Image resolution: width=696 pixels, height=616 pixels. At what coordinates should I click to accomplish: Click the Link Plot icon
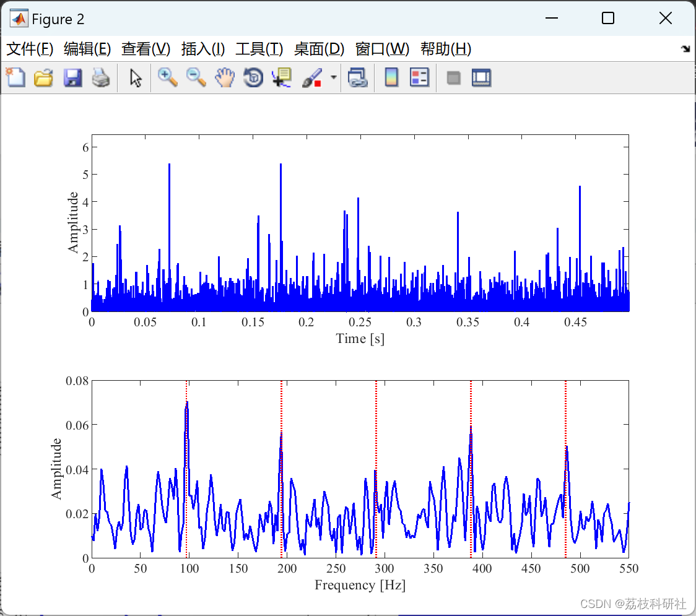point(358,77)
